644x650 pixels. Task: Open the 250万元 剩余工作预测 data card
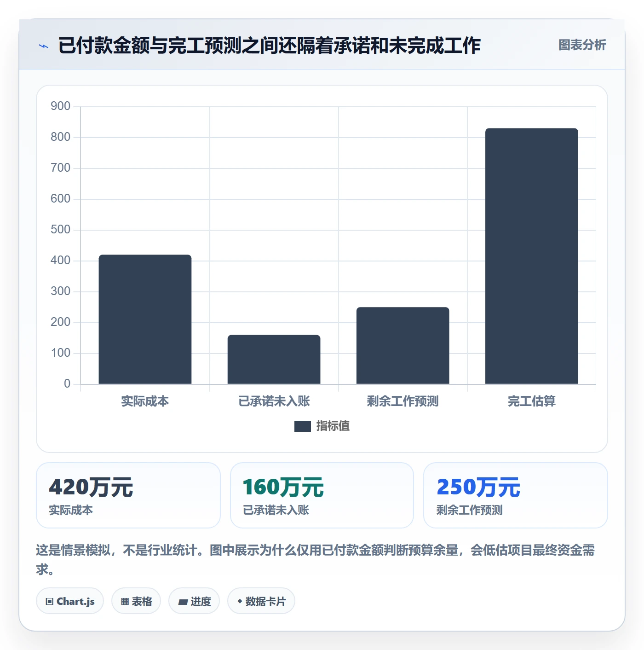(516, 495)
